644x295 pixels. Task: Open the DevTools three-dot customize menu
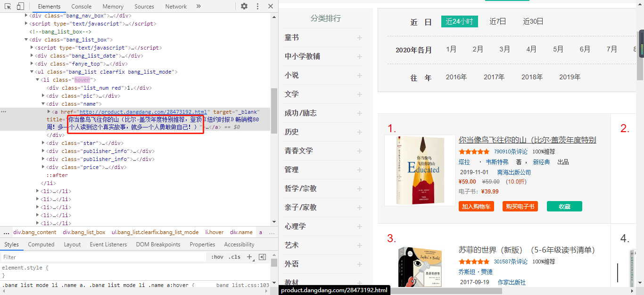(257, 6)
